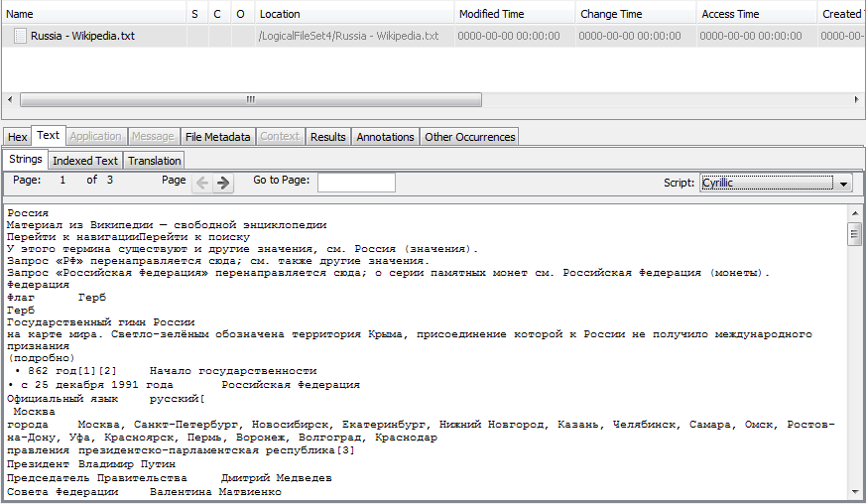This screenshot has height=504, width=866.
Task: Switch to the Hex tab
Action: tap(17, 137)
